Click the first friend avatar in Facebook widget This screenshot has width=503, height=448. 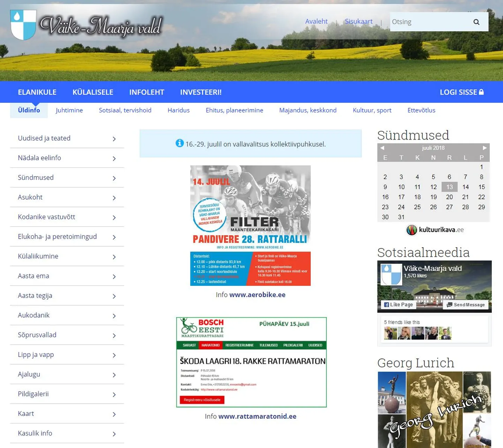pyautogui.click(x=390, y=333)
